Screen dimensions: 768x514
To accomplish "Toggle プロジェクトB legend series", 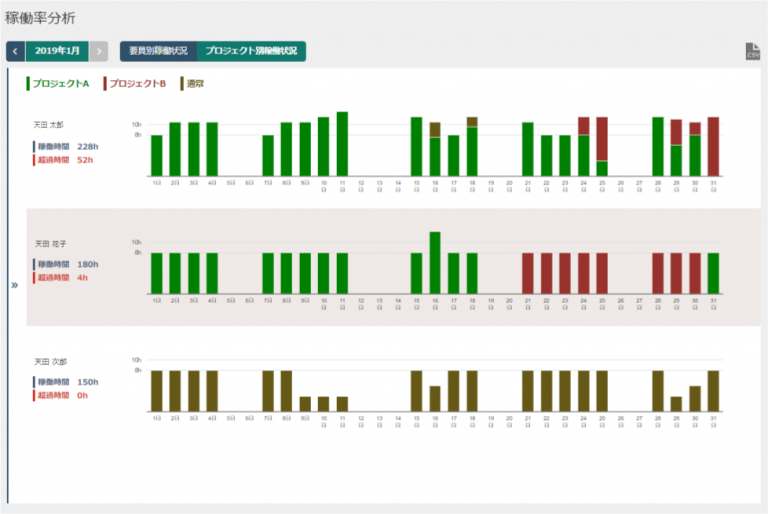I will [x=135, y=84].
